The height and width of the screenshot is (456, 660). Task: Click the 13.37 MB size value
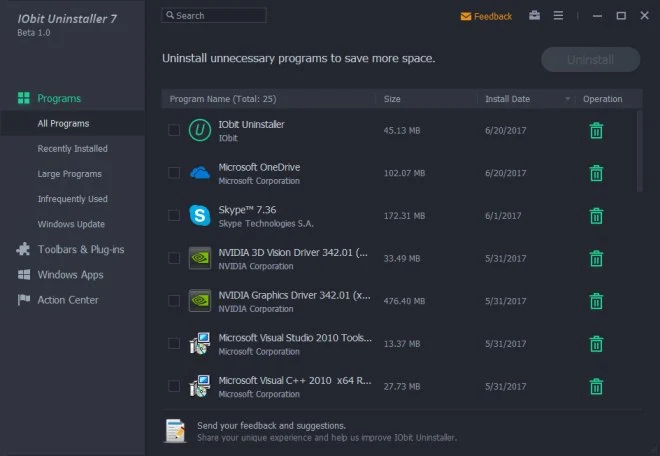click(402, 344)
